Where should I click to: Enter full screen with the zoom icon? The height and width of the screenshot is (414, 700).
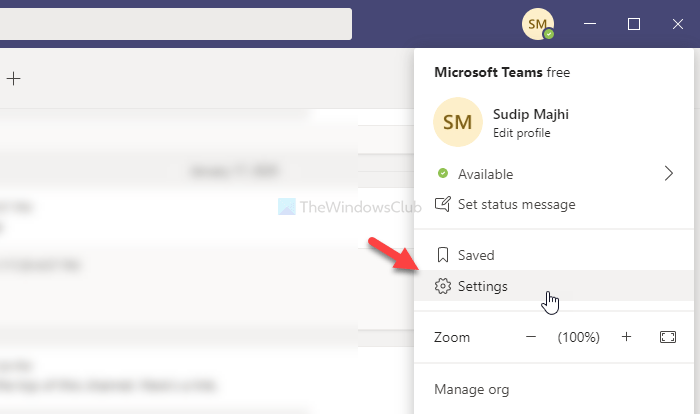coord(668,337)
